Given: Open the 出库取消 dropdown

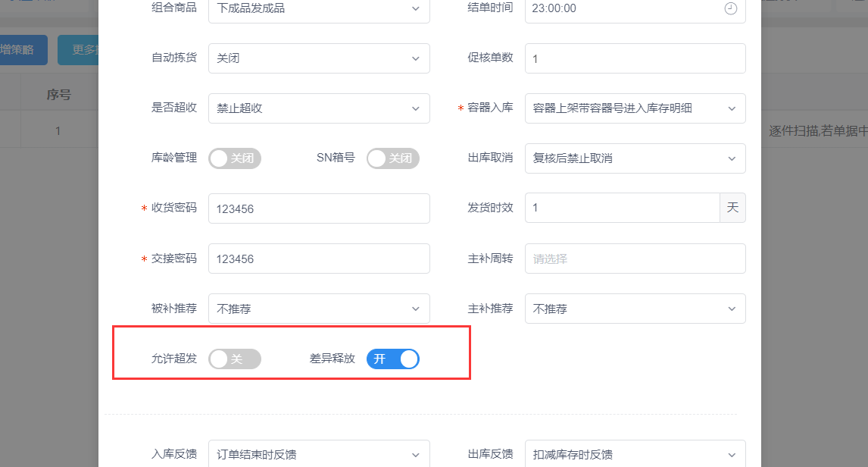Looking at the screenshot, I should point(635,158).
